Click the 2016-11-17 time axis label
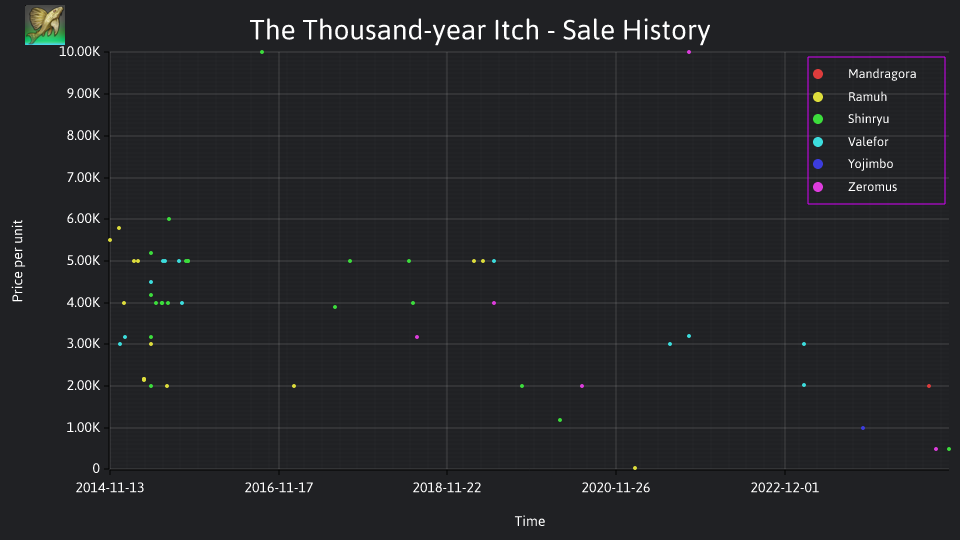Screen dimensions: 960x540 tap(279, 488)
